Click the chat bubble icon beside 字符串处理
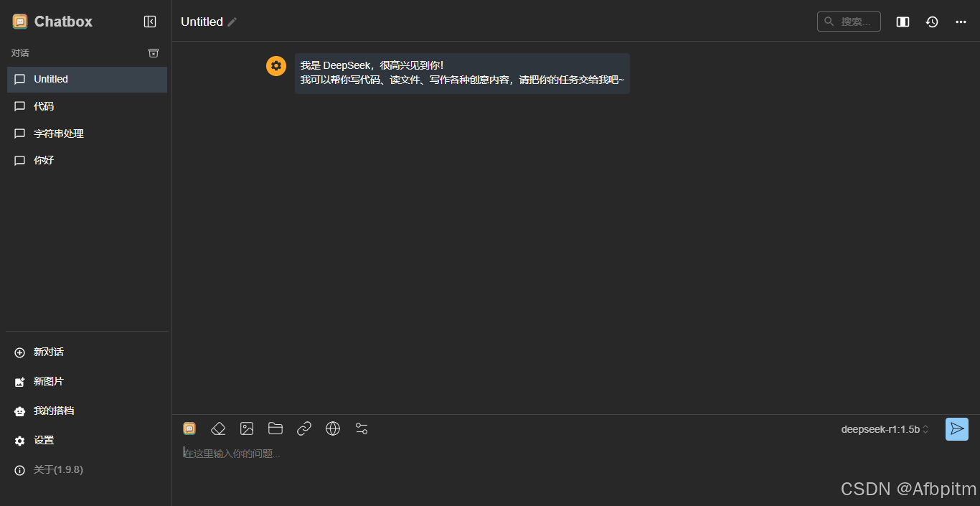 click(20, 133)
